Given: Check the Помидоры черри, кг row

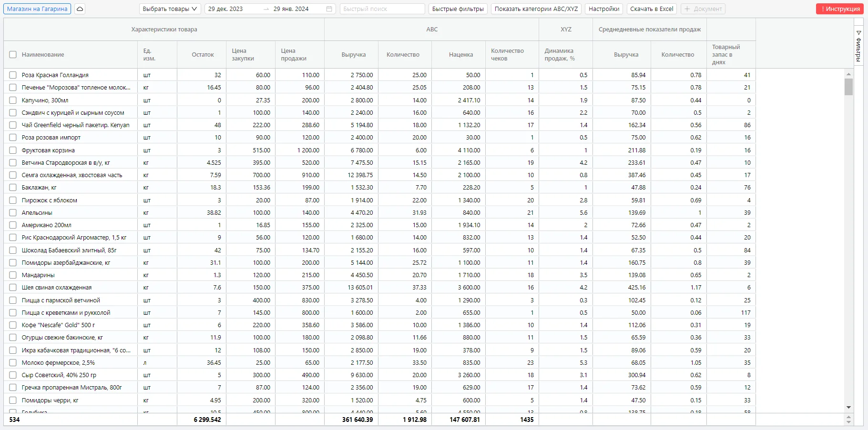Looking at the screenshot, I should click(x=13, y=400).
